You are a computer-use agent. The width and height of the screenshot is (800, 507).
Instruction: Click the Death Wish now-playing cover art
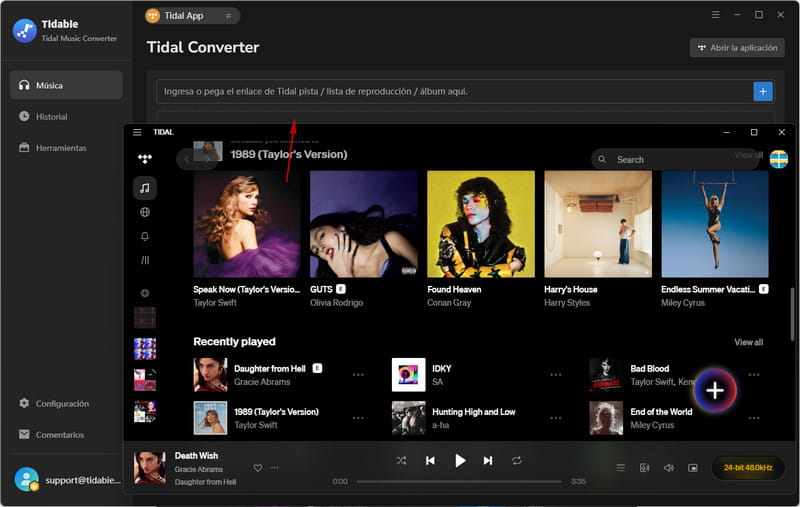pyautogui.click(x=150, y=467)
